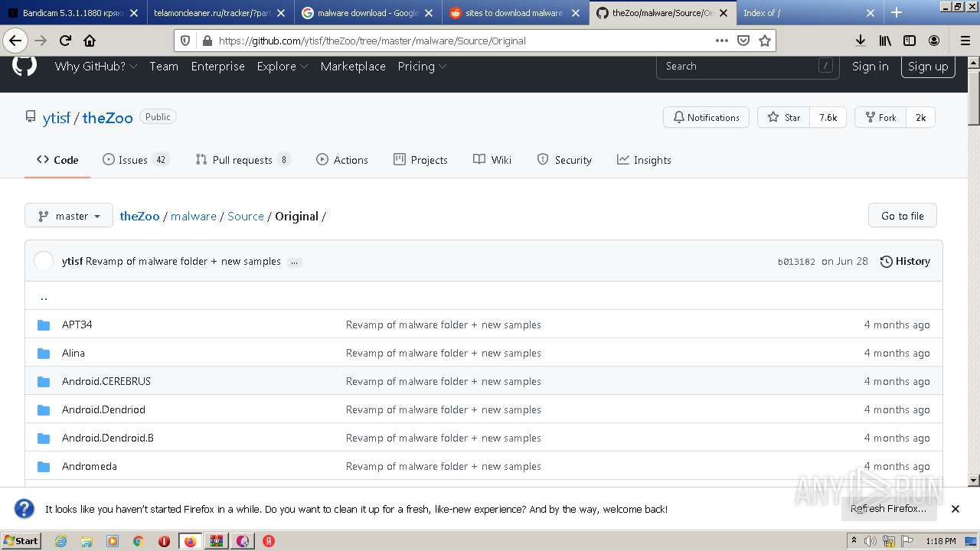980x551 pixels.
Task: Navigate to the malware breadcrumb folder
Action: (x=194, y=217)
